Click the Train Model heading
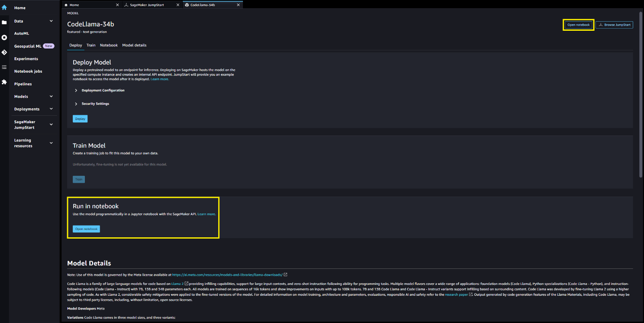644x323 pixels. click(89, 145)
